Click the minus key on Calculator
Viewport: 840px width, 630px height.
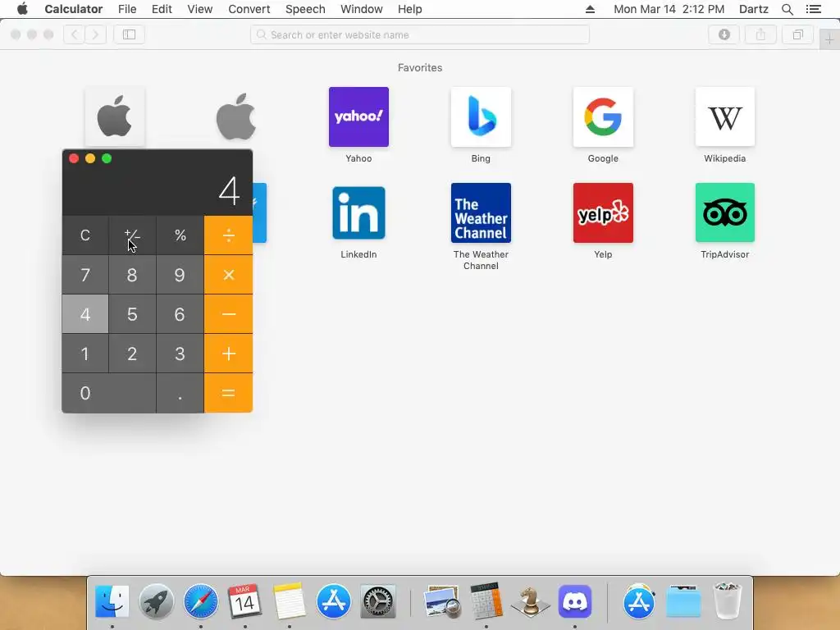coord(228,314)
